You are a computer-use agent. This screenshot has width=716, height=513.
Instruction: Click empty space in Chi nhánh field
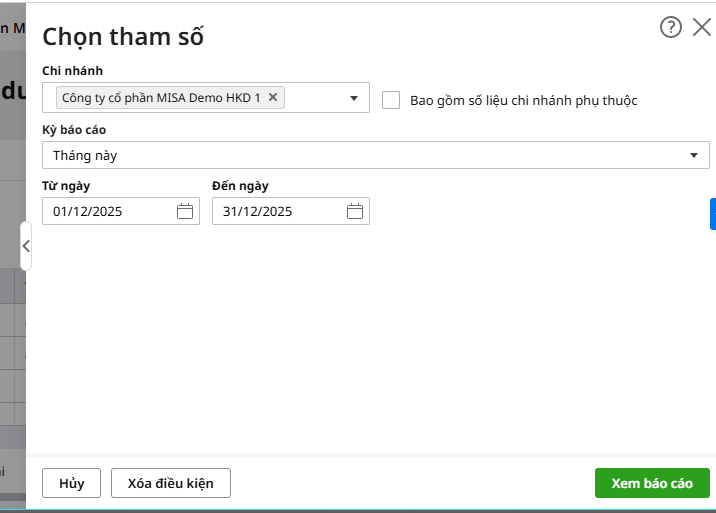click(315, 98)
